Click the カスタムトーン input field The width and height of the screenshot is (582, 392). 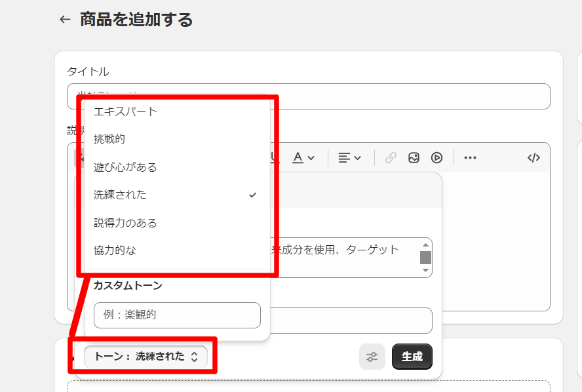[x=177, y=315]
